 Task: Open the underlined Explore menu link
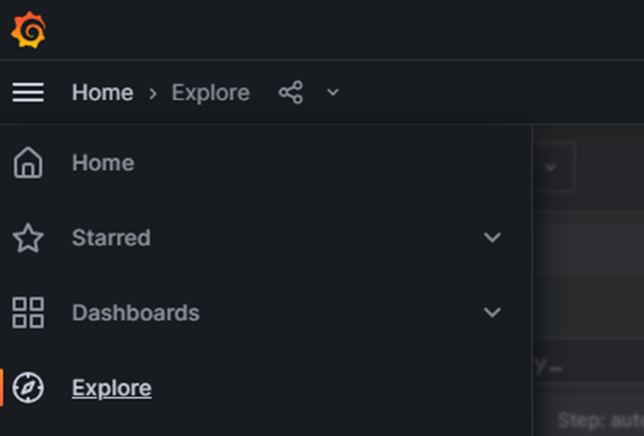pos(111,388)
